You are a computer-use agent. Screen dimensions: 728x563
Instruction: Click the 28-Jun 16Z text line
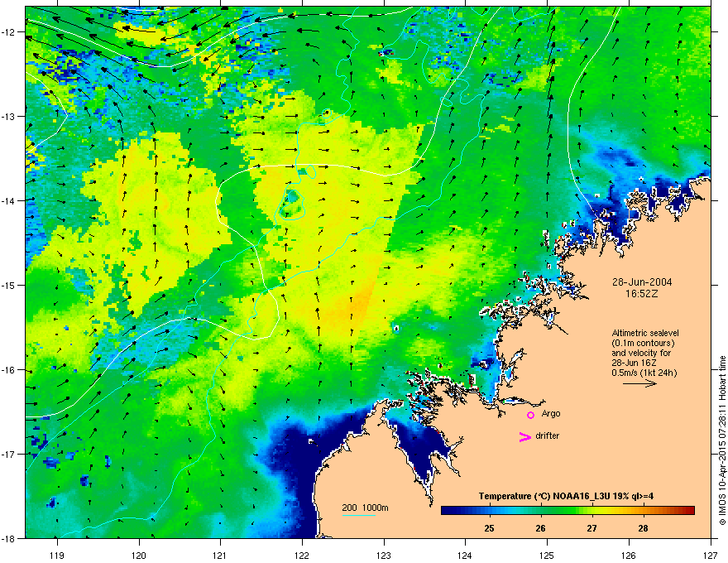[634, 363]
